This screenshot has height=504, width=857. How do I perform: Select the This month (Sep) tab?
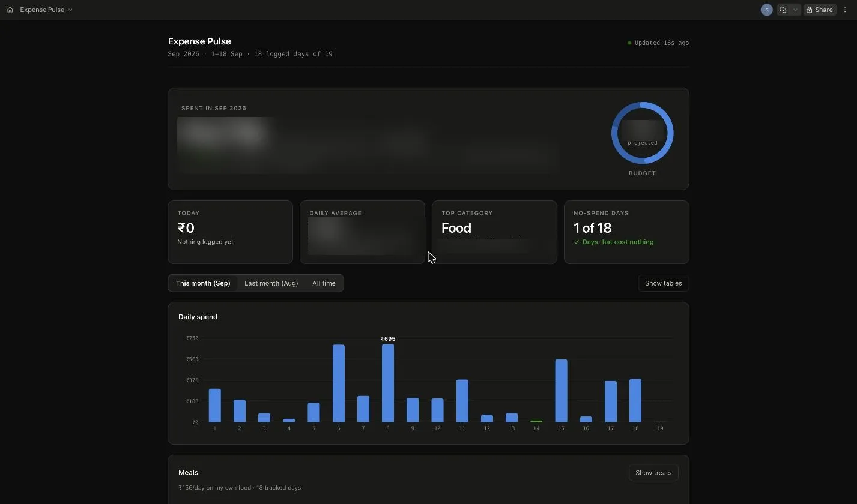click(x=203, y=283)
